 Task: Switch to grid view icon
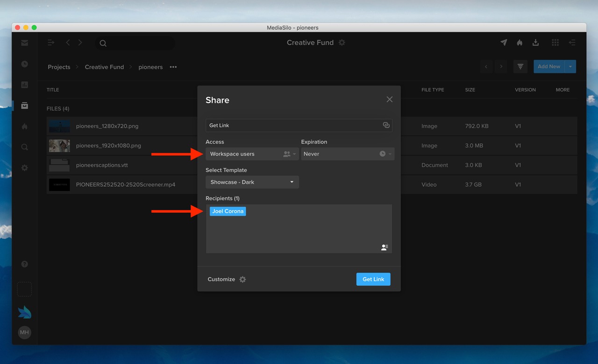point(555,42)
